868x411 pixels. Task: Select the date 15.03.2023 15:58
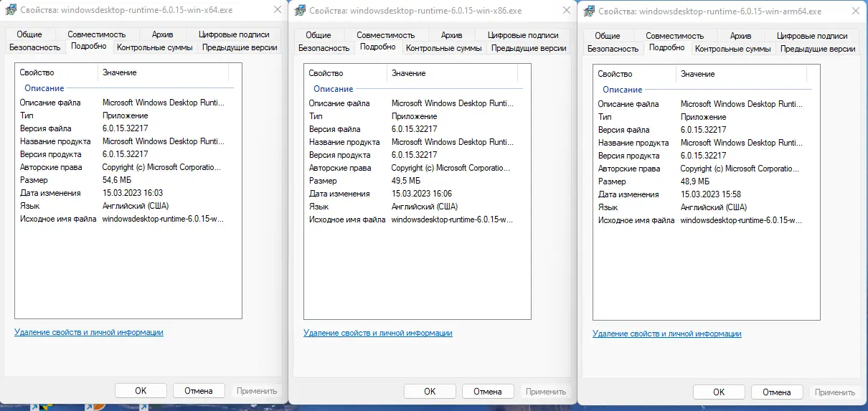711,194
